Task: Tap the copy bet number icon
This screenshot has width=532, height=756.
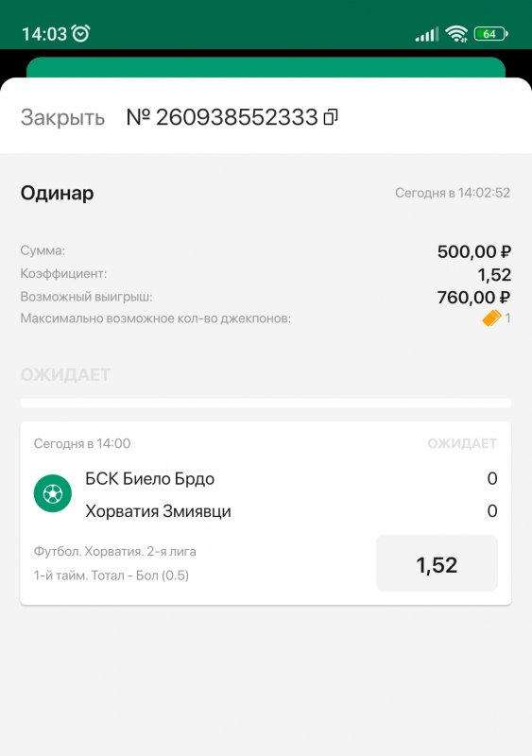Action: (x=331, y=116)
